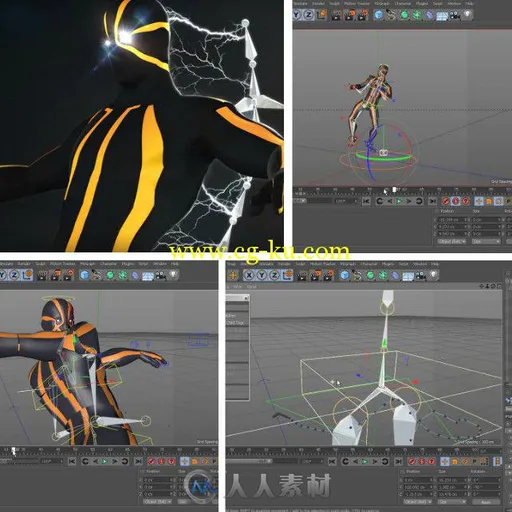Open Subdivision Surface generator icon in bottom-right window

(x=370, y=275)
